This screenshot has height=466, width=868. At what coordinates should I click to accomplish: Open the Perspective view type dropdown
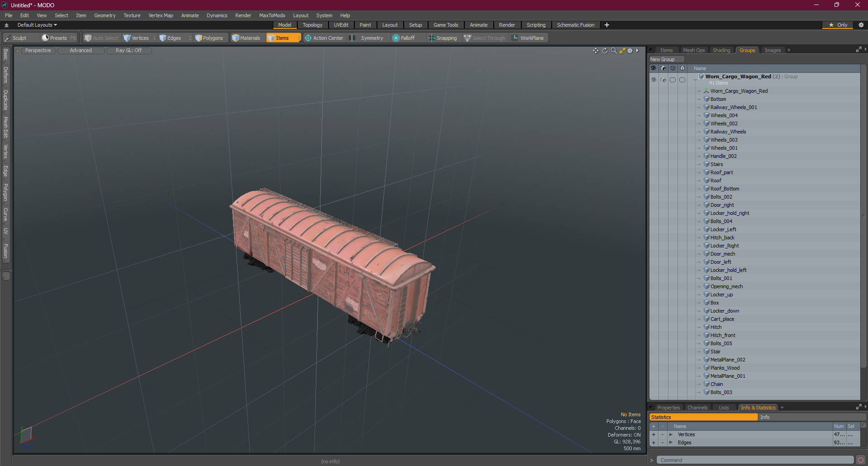pos(38,51)
